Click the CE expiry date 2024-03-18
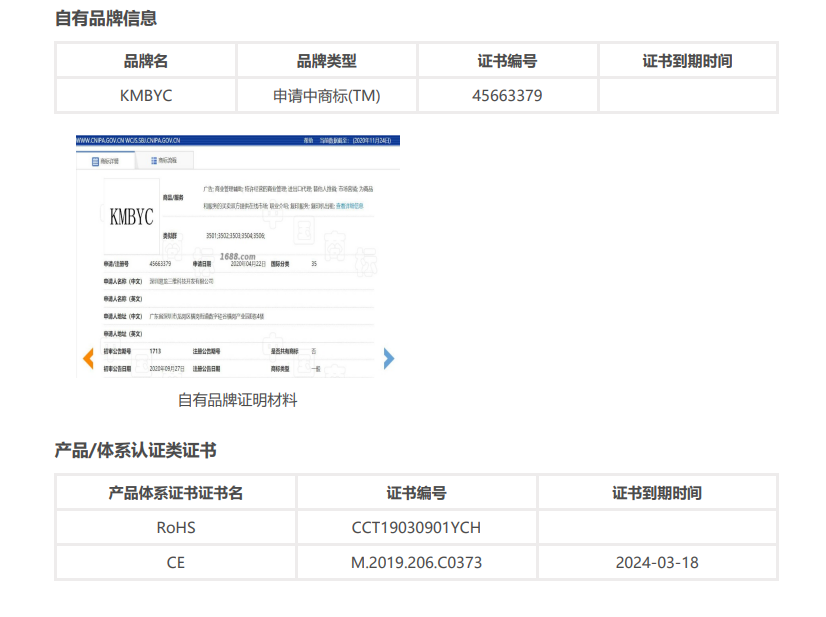Viewport: 826px width, 617px height. coord(657,562)
